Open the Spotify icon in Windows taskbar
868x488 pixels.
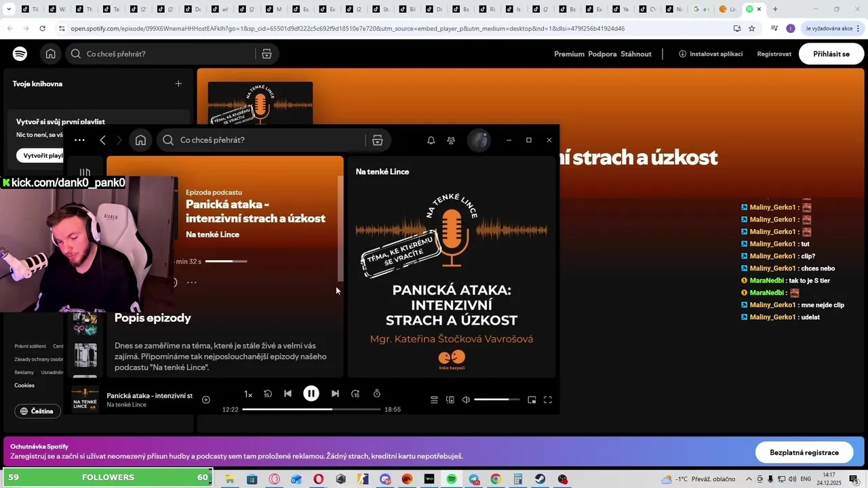click(452, 479)
